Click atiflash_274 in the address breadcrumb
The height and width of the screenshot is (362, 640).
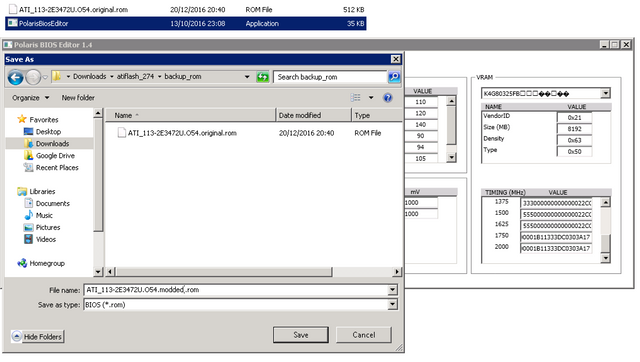[x=135, y=76]
